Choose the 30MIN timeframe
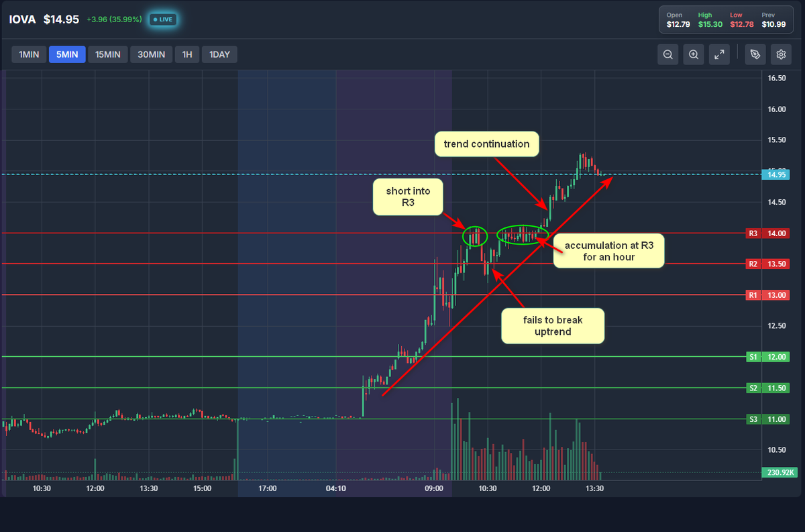Screen dimensions: 805x532 pyautogui.click(x=152, y=54)
